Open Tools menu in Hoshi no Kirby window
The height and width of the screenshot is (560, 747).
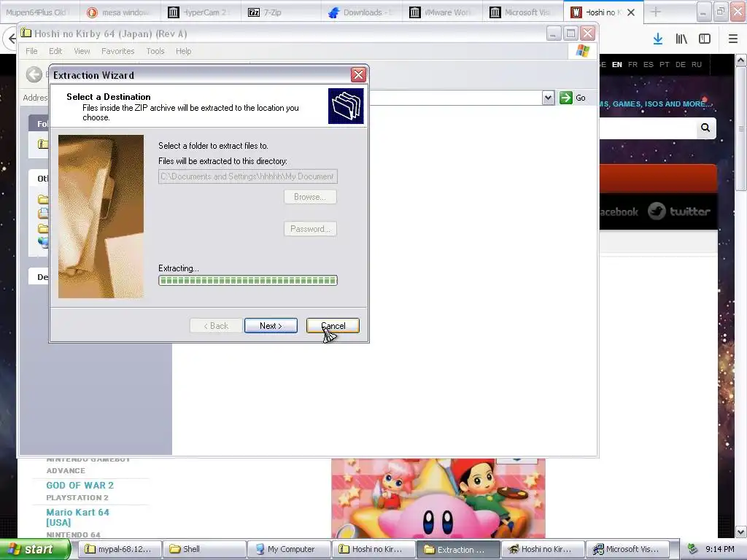[155, 51]
